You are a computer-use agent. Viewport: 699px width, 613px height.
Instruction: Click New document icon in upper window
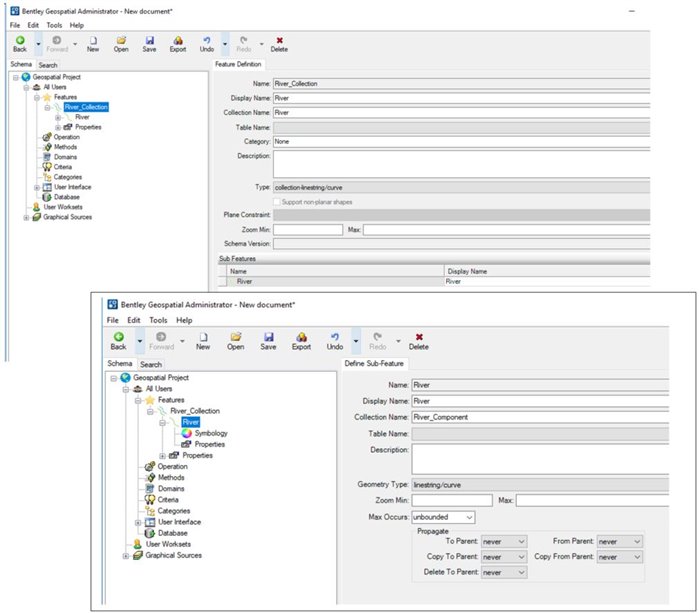(93, 41)
